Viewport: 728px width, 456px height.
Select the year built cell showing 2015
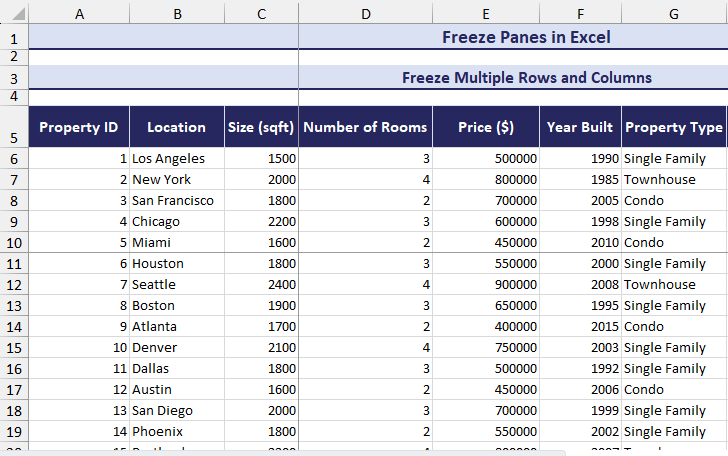click(580, 327)
